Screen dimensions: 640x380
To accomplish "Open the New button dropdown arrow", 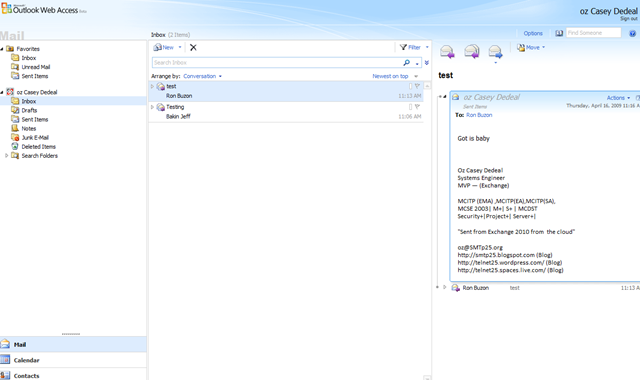I will point(180,47).
